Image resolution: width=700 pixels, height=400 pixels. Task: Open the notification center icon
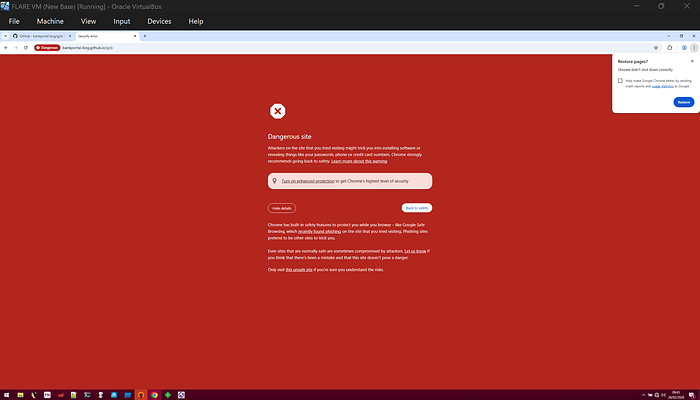692,395
